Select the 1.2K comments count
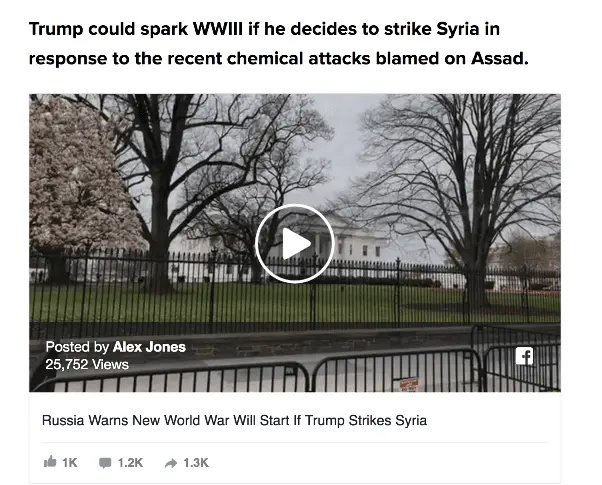Screen dimensions: 602x485 click(130, 463)
